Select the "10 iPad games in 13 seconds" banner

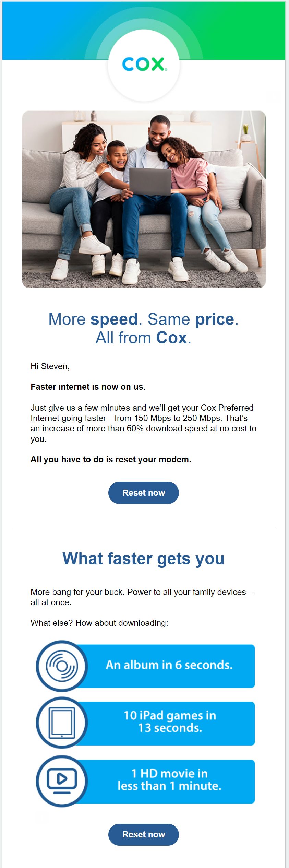pos(170,722)
